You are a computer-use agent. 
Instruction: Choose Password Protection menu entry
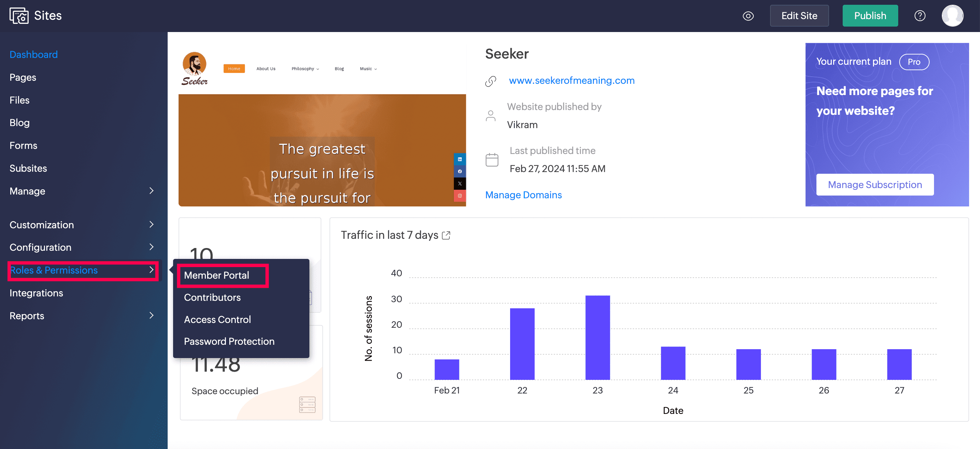click(229, 341)
